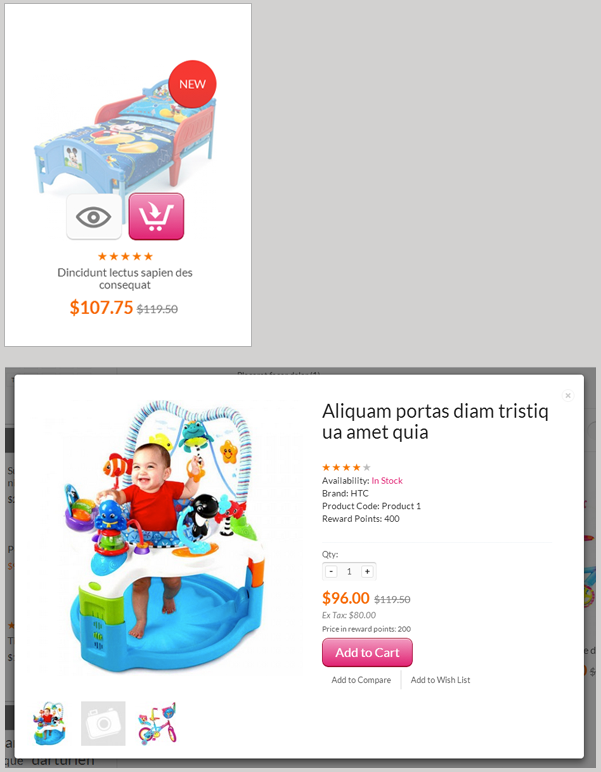Select the pink bicycle thumbnail
This screenshot has height=772, width=601.
pyautogui.click(x=158, y=723)
